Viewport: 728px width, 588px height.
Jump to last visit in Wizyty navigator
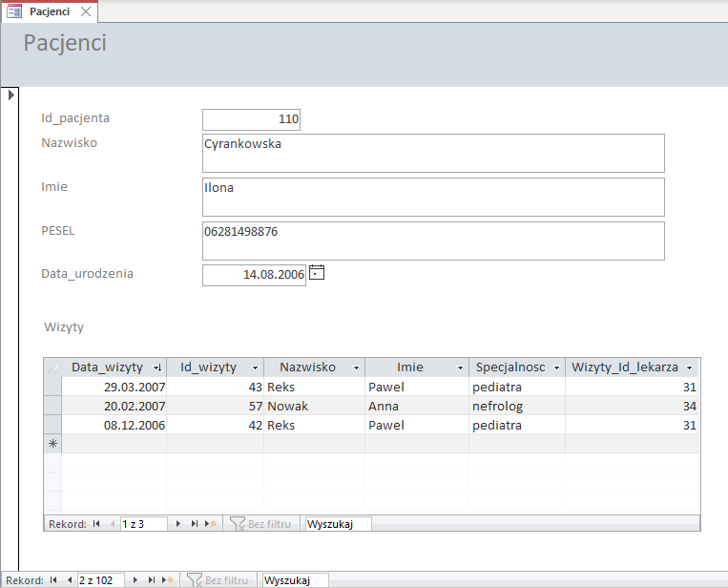pos(195,524)
